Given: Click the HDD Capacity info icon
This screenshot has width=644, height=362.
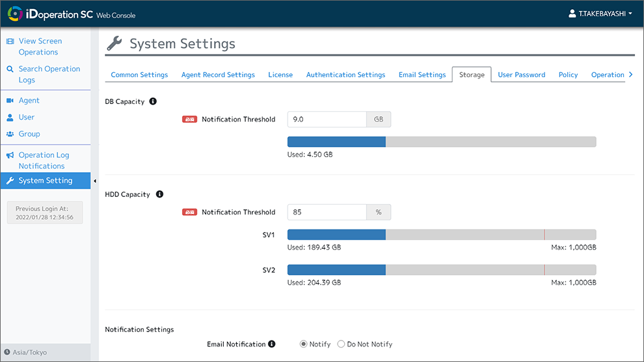Looking at the screenshot, I should click(160, 194).
